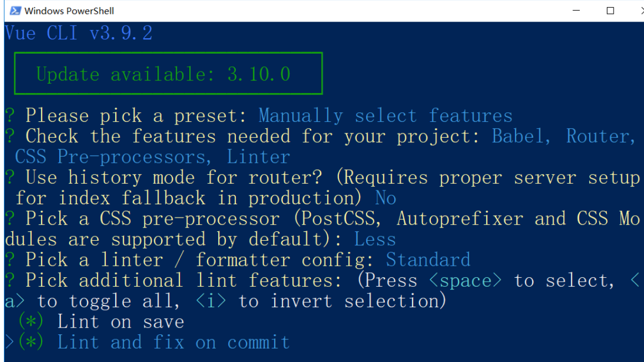Click the Less pre-processor answer

375,239
